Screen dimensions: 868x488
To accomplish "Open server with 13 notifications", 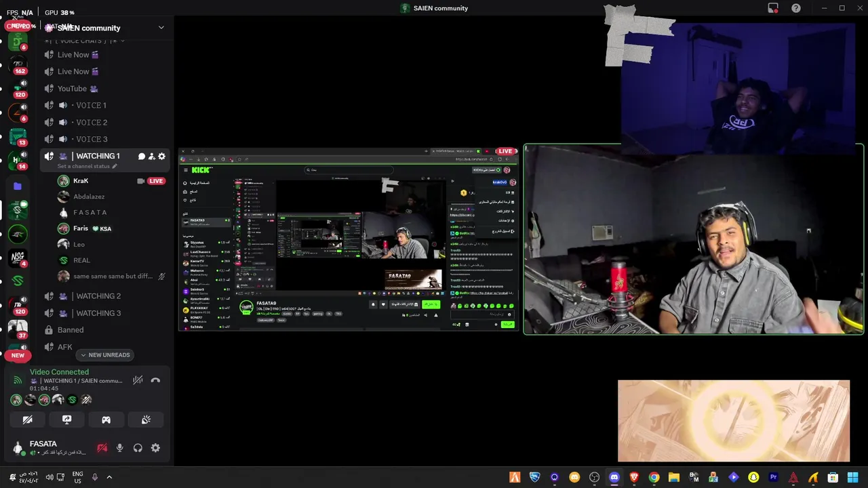I will click(18, 137).
